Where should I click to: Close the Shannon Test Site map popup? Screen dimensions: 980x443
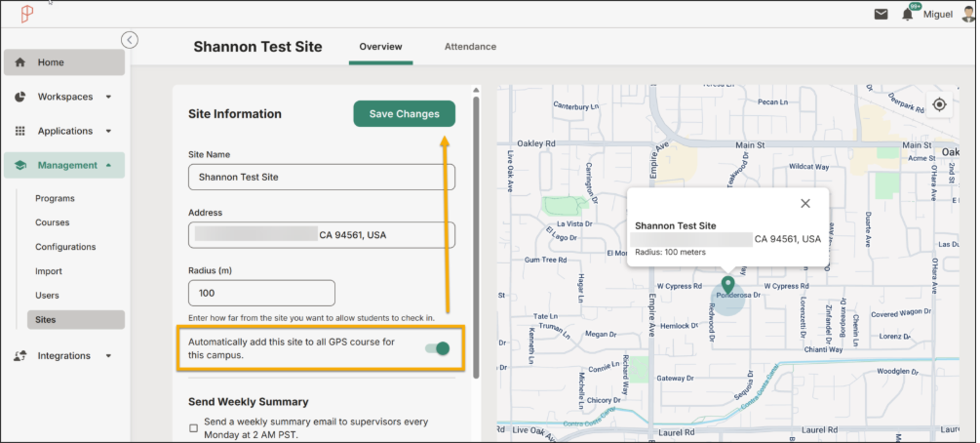pos(805,203)
